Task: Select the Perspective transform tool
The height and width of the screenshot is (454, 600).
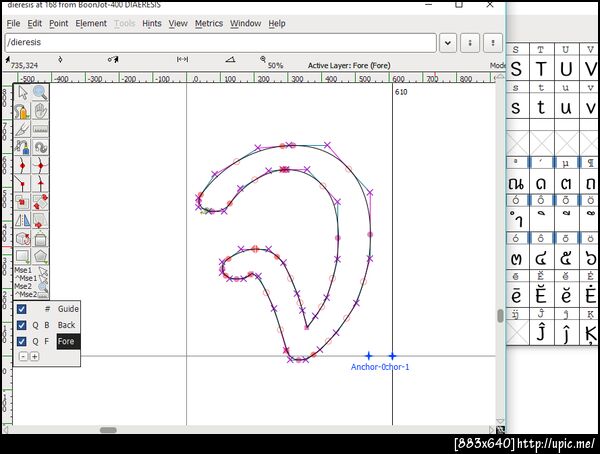Action: (x=40, y=238)
